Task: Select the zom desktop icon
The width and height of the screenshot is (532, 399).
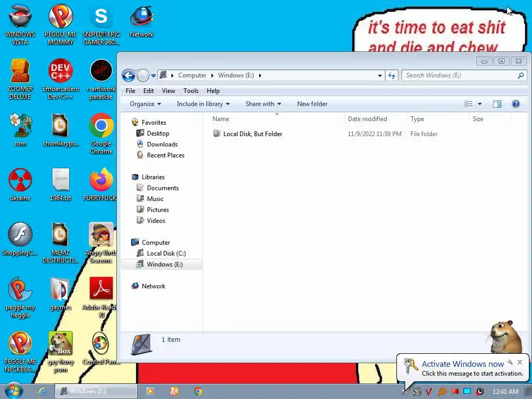Action: pos(20,130)
